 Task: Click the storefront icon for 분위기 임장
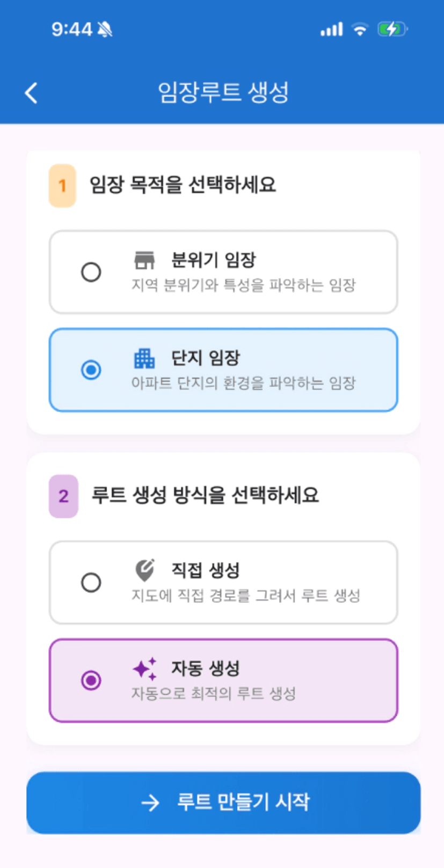[144, 260]
